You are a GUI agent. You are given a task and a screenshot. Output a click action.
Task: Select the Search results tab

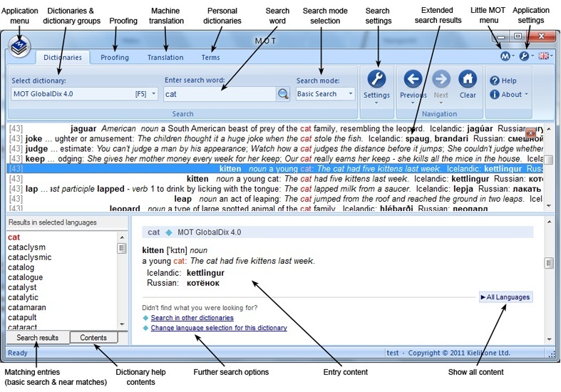click(38, 338)
